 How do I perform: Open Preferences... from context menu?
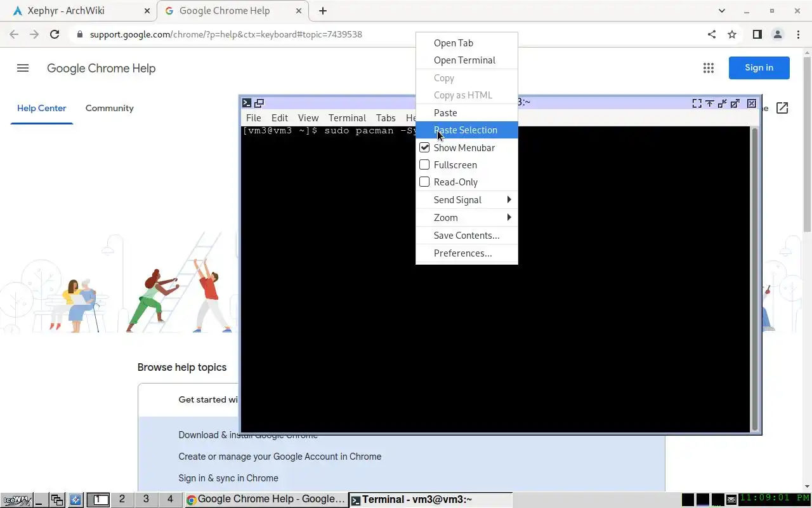point(467,253)
